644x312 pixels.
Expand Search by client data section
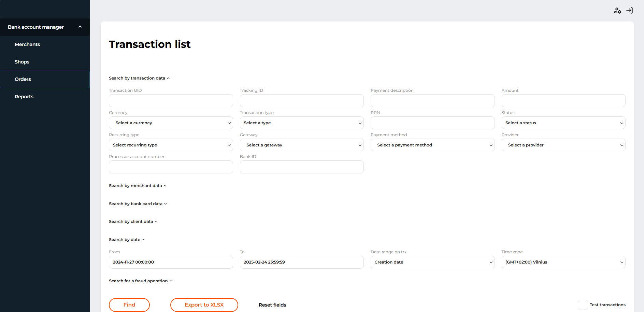point(133,222)
